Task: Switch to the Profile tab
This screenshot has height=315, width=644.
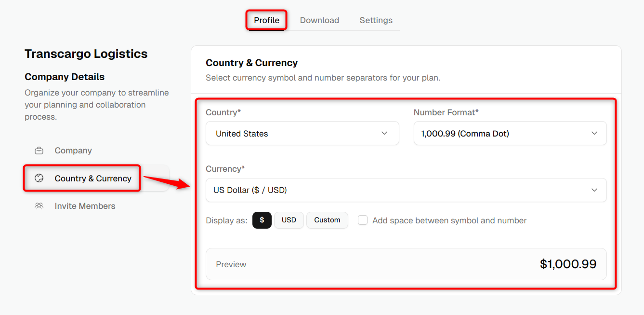Action: click(267, 20)
